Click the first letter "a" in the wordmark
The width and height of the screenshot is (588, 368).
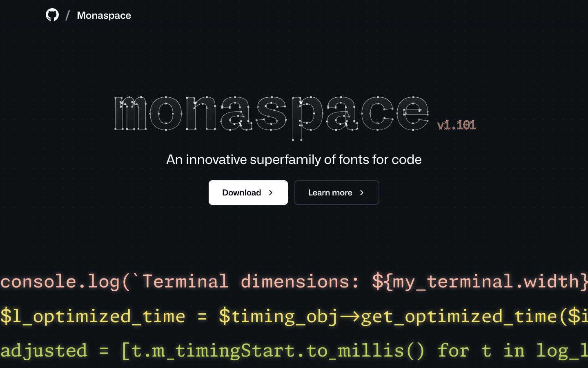pos(236,114)
